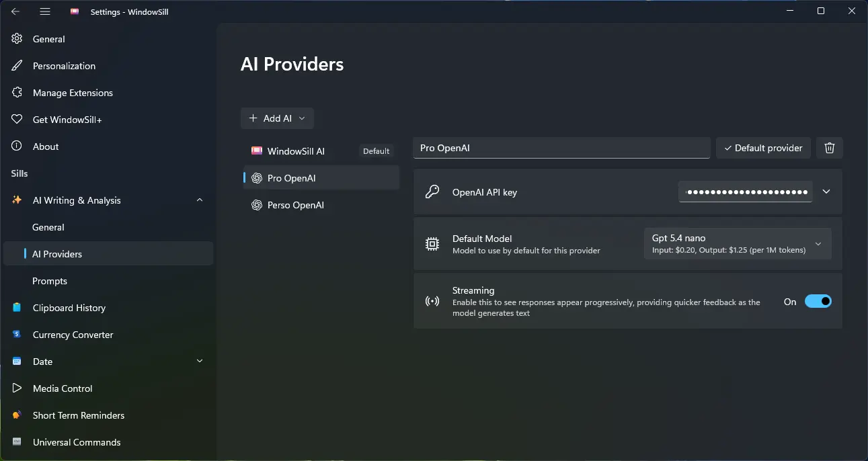Click the Perso OpenAI logo icon

(x=257, y=205)
